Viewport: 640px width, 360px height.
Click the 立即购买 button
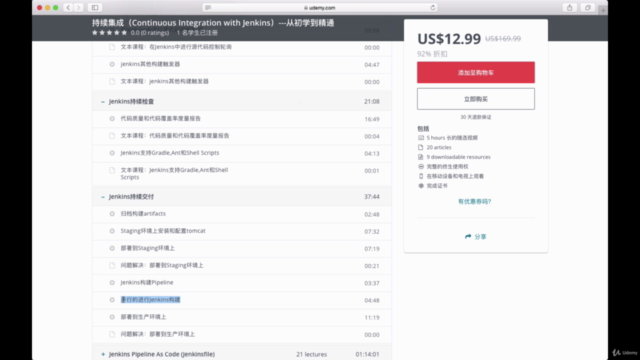(x=476, y=99)
